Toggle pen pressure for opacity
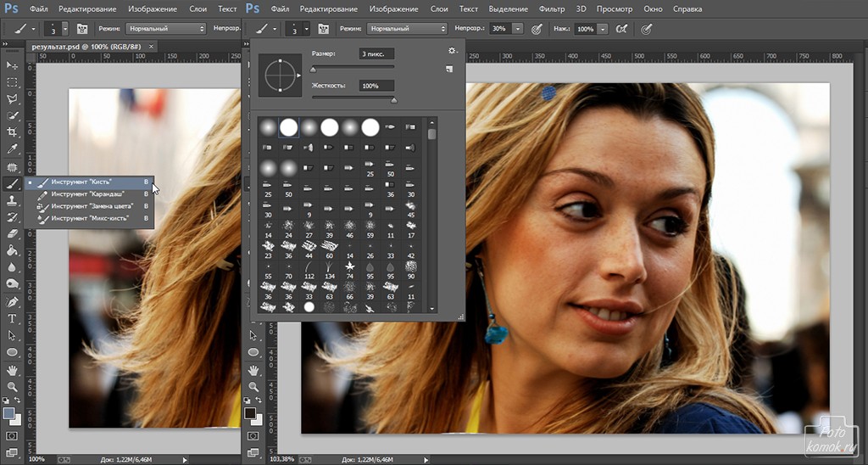The width and height of the screenshot is (868, 465). (536, 28)
